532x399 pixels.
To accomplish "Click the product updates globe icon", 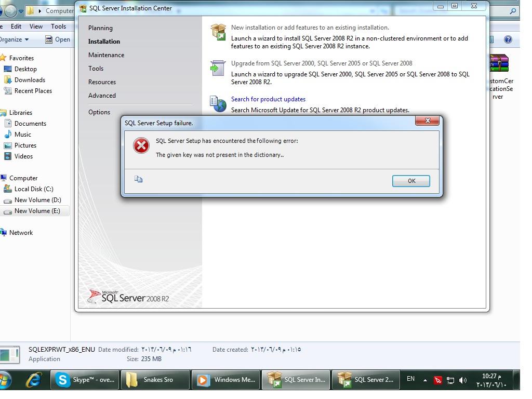I will coord(218,104).
